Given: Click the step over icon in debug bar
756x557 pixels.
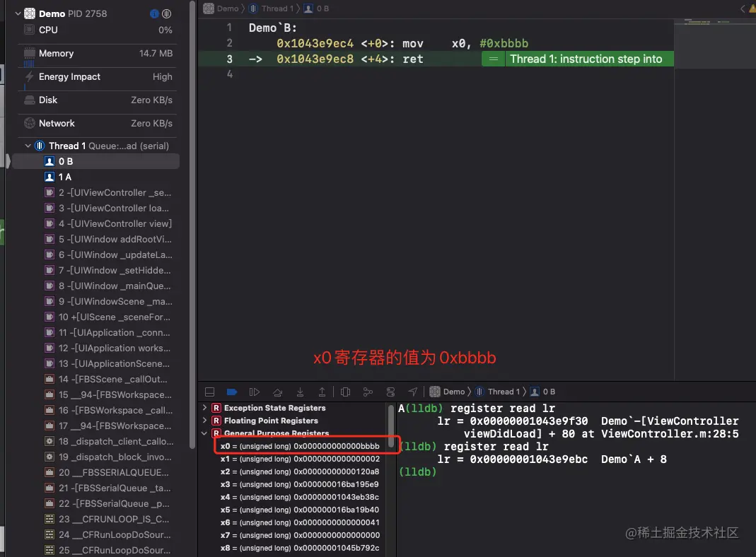Looking at the screenshot, I should [x=277, y=392].
